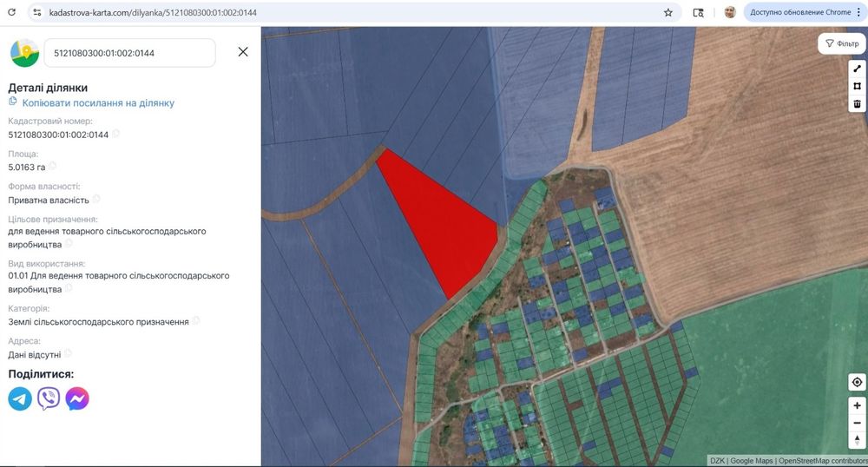
Task: Copy the cadastral number value icon
Action: pos(115,134)
